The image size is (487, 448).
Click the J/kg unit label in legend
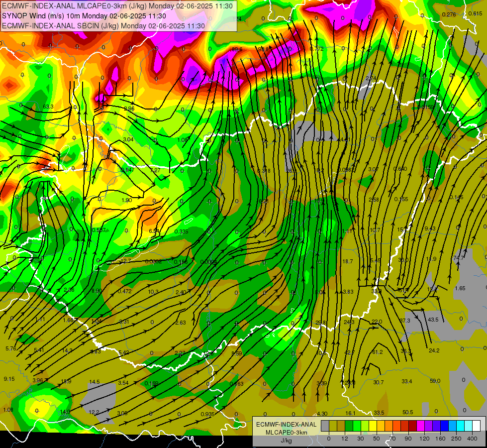click(286, 441)
